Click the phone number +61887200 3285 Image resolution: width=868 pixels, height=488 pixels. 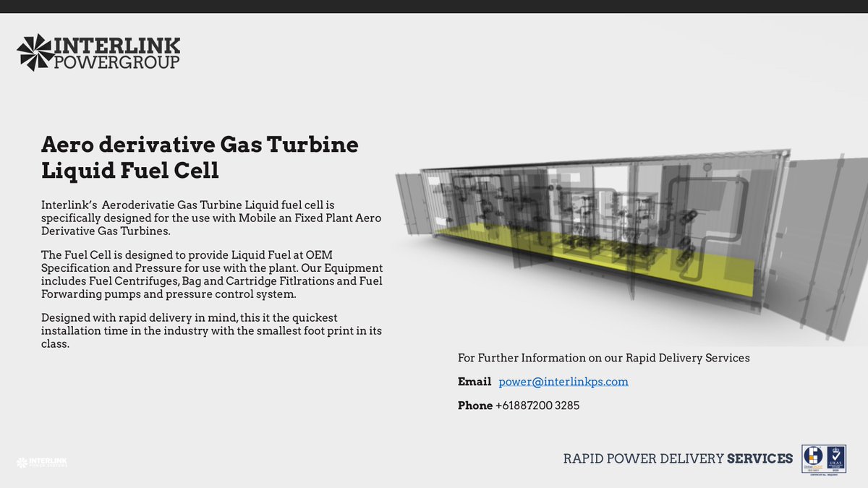pyautogui.click(x=537, y=406)
